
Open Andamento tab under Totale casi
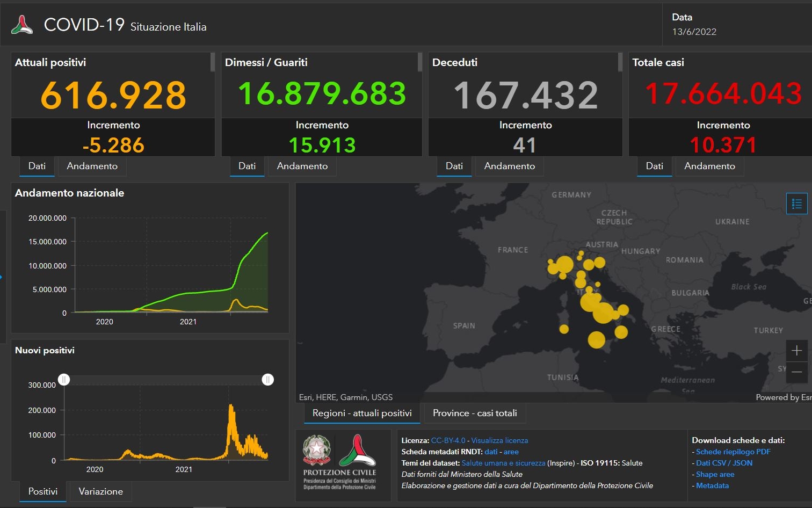tap(709, 166)
